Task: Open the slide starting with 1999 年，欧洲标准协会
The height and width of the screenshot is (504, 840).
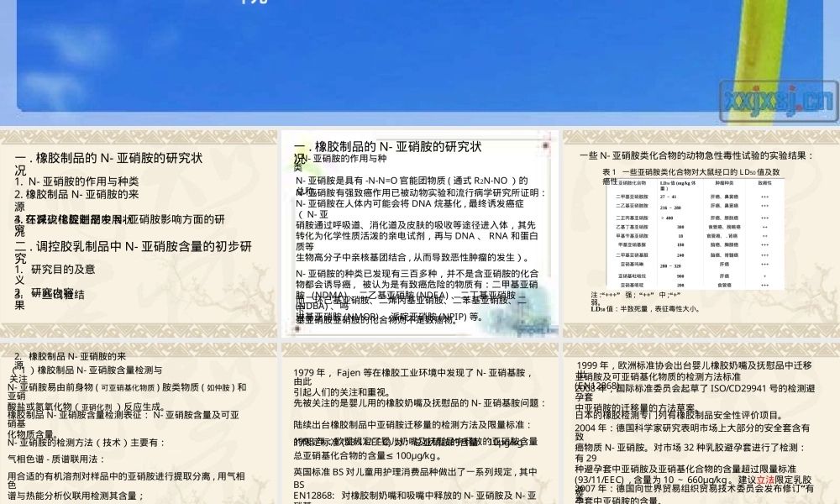Action: [x=701, y=423]
